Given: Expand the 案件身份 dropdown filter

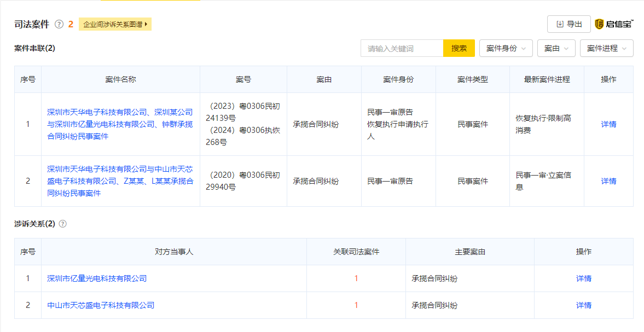Looking at the screenshot, I should (506, 48).
